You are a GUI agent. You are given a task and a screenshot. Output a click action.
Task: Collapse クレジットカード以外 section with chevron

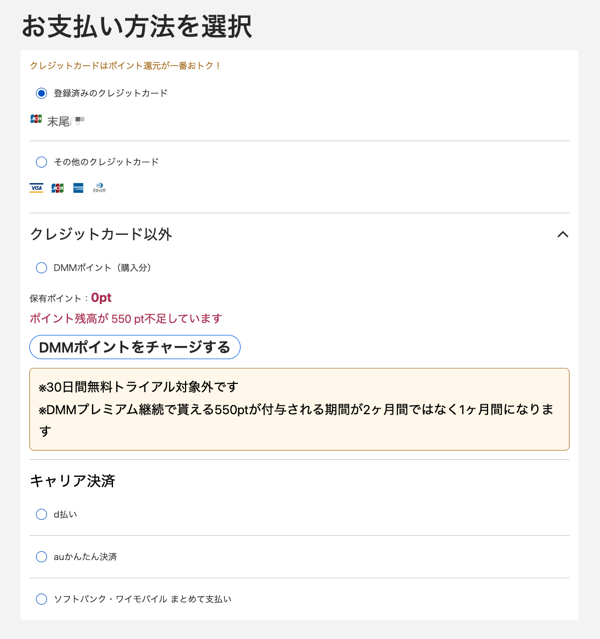(x=562, y=234)
